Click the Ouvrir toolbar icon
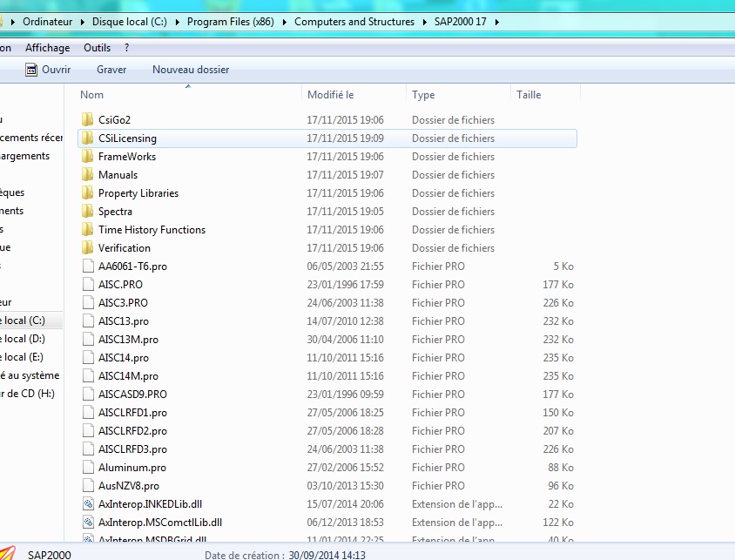 point(31,70)
